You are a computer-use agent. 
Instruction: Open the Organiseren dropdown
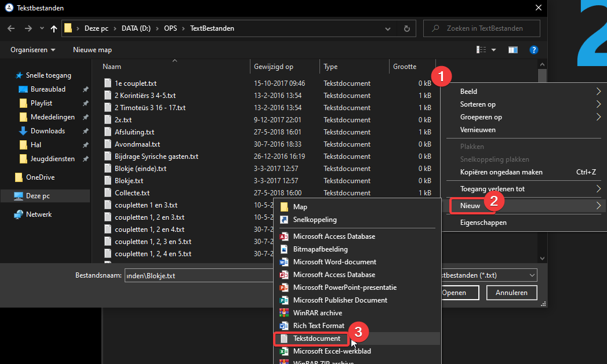(33, 50)
